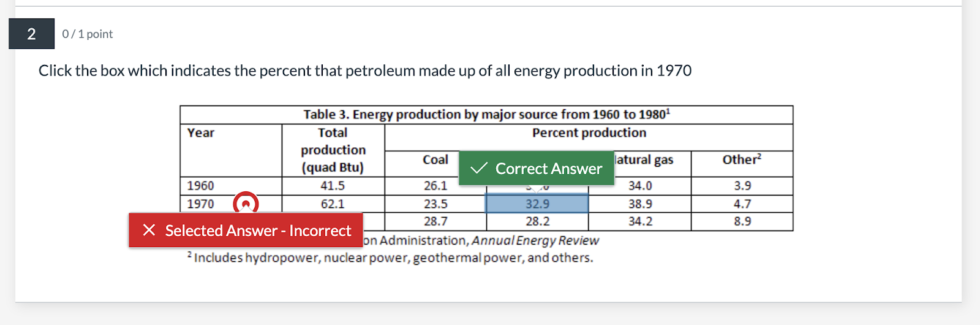Image resolution: width=980 pixels, height=325 pixels.
Task: Click the 38.9 natural gas cell
Action: [x=640, y=204]
